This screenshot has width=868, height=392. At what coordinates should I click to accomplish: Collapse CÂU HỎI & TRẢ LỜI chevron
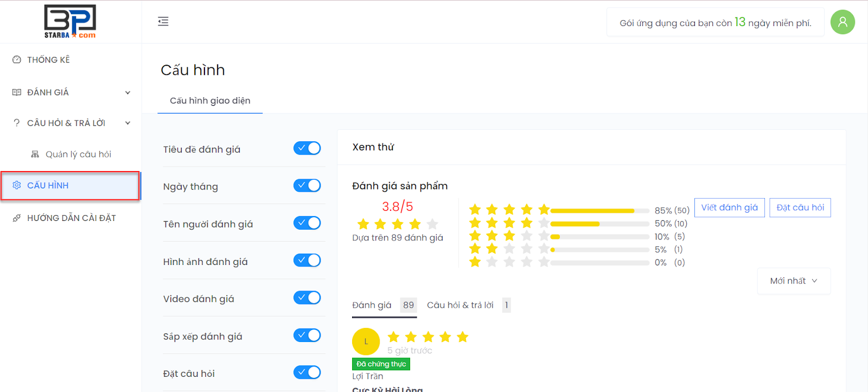point(127,123)
